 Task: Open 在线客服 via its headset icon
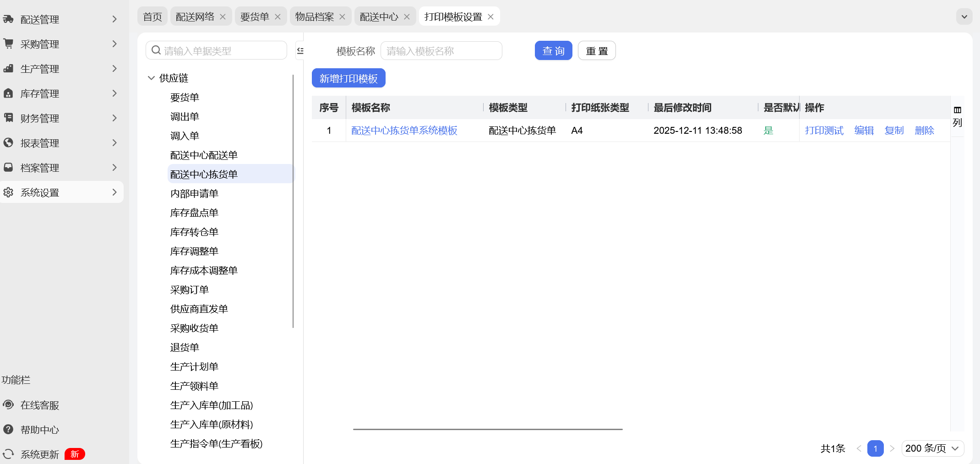8,405
